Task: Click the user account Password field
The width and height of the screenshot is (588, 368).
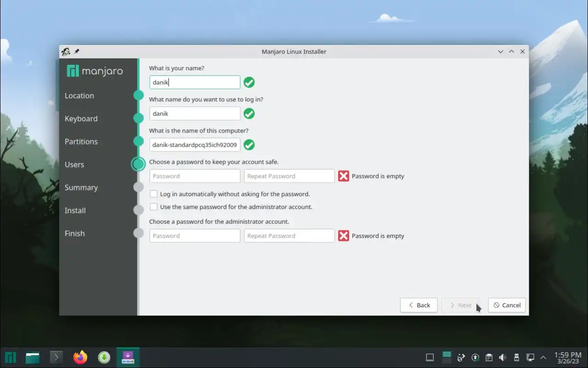Action: point(195,176)
